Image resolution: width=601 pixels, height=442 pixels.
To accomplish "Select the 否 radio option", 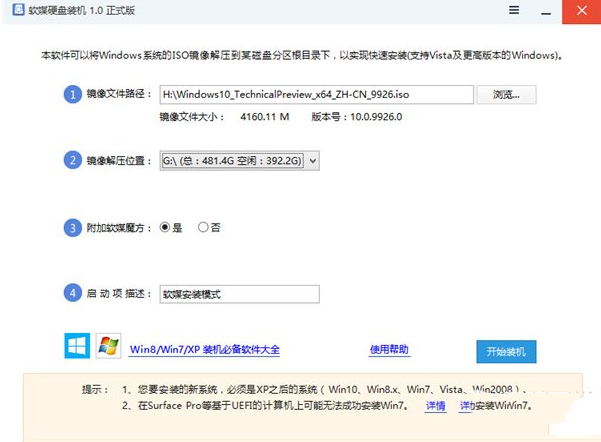I will pos(203,227).
